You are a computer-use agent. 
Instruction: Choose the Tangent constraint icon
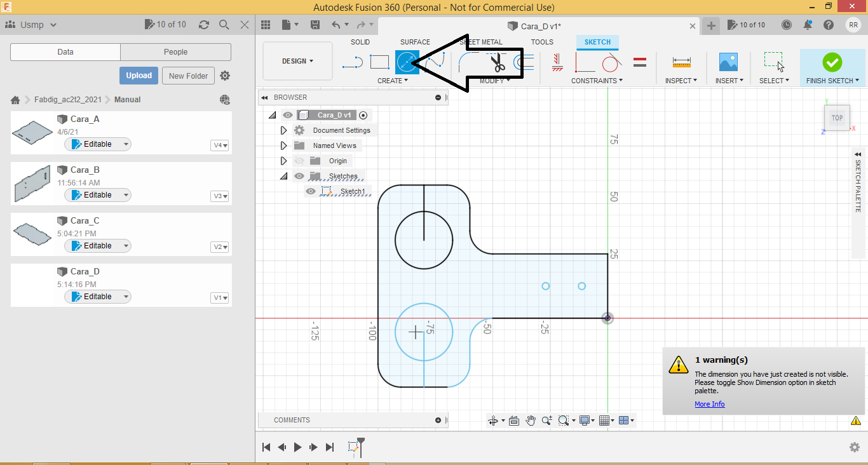click(611, 62)
